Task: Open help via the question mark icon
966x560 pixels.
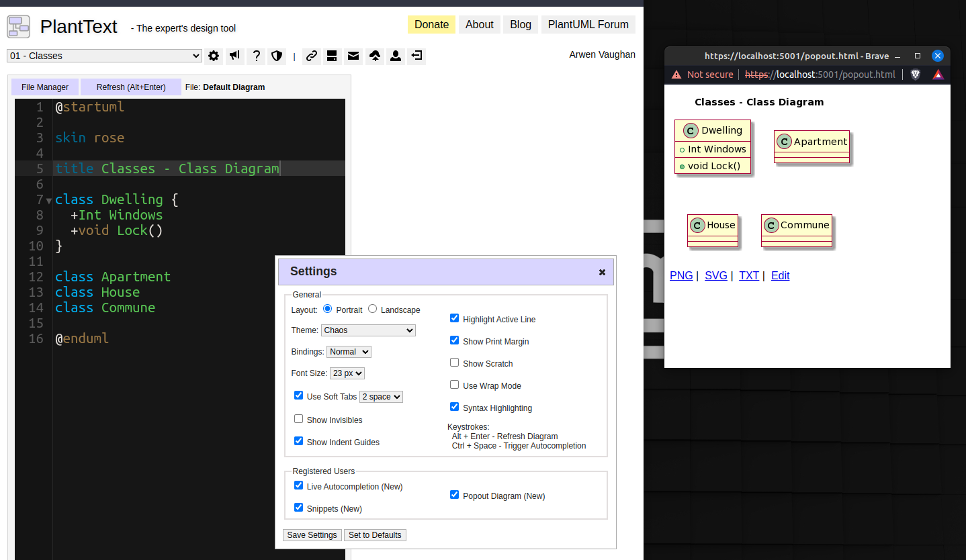Action: pyautogui.click(x=256, y=56)
